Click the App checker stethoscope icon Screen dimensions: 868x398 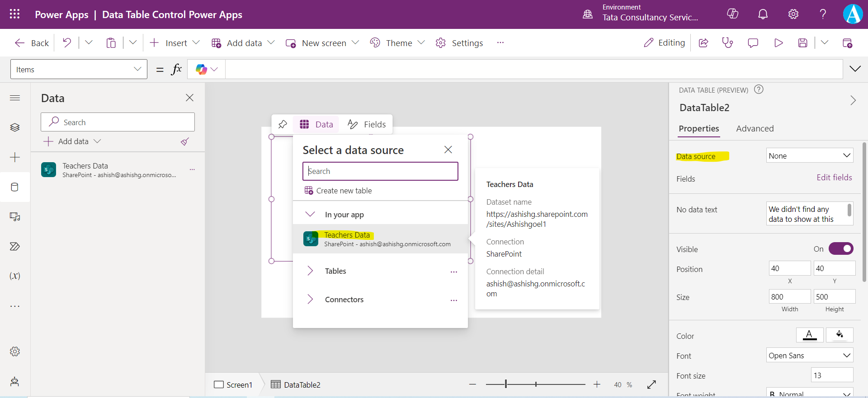[727, 43]
